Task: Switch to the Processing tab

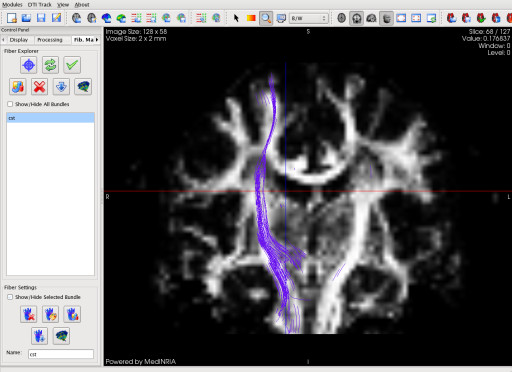Action: point(50,40)
